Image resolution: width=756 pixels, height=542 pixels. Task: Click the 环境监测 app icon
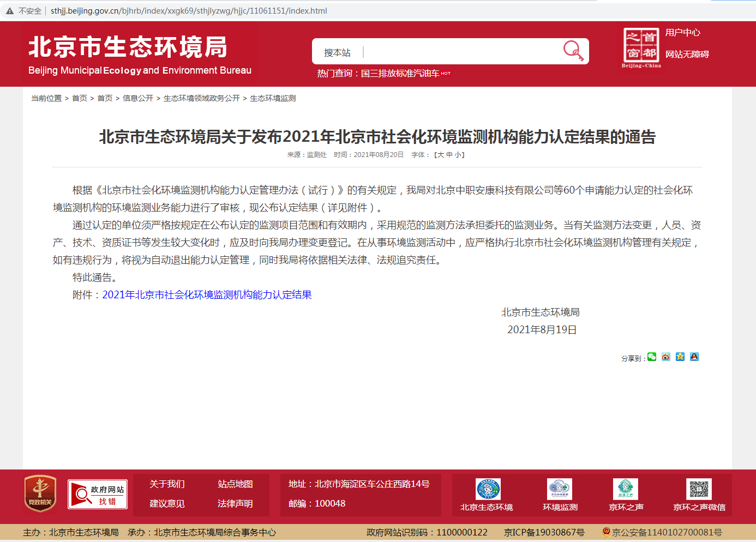[x=559, y=490]
